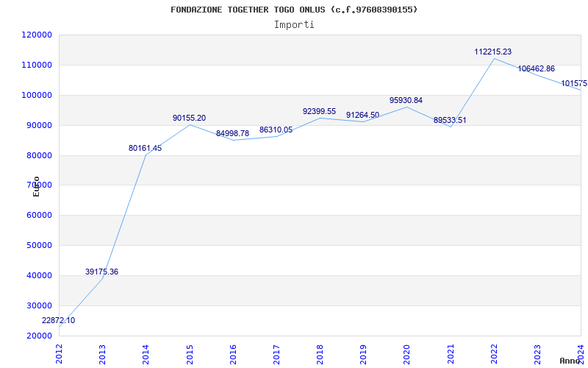588x368 pixels.
Task: Click the 2023 x-axis year label
Action: (538, 355)
